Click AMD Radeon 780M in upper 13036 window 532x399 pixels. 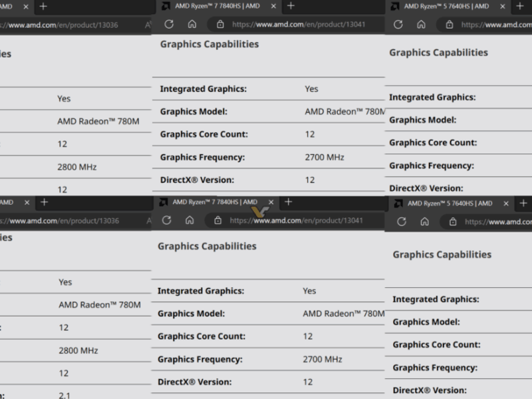[x=98, y=122]
